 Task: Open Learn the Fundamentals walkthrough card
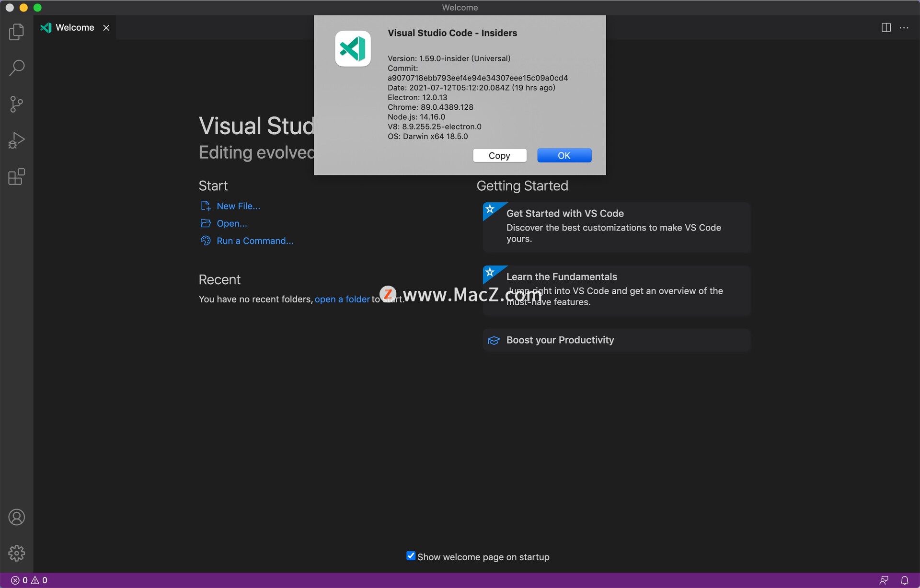coord(617,290)
